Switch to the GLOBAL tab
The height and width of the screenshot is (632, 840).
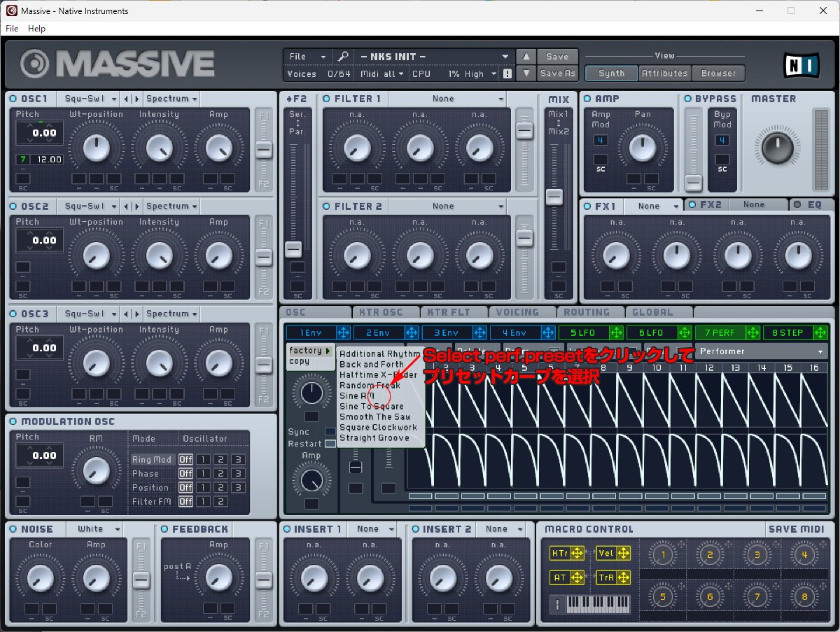[x=658, y=312]
